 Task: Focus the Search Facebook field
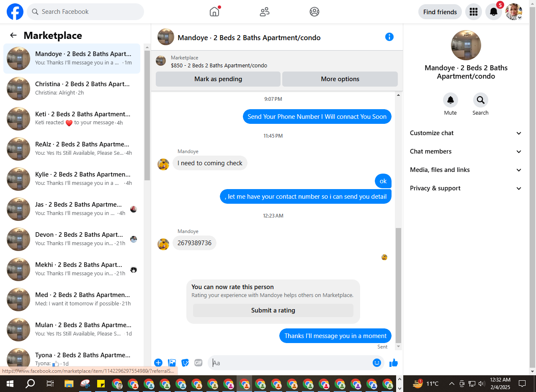[85, 12]
